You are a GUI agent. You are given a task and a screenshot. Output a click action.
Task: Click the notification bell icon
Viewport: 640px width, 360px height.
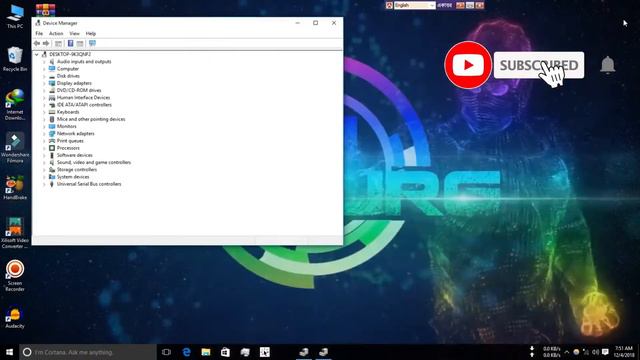(607, 65)
